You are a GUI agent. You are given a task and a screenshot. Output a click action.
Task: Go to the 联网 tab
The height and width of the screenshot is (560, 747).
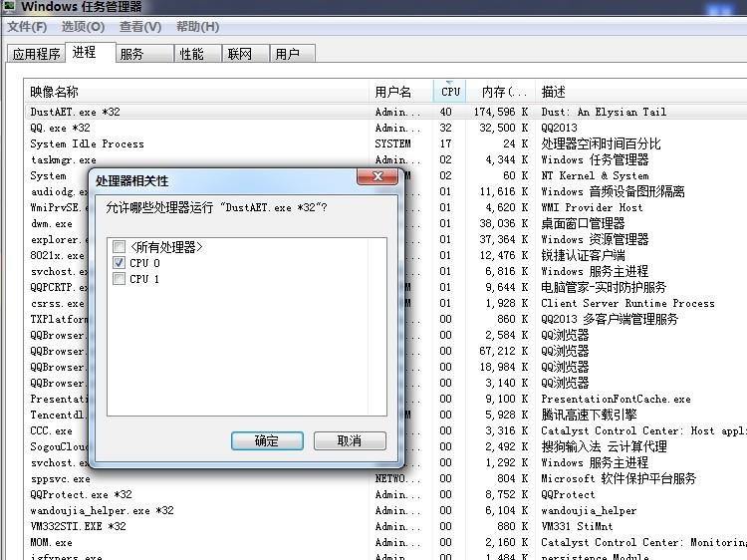tap(245, 54)
